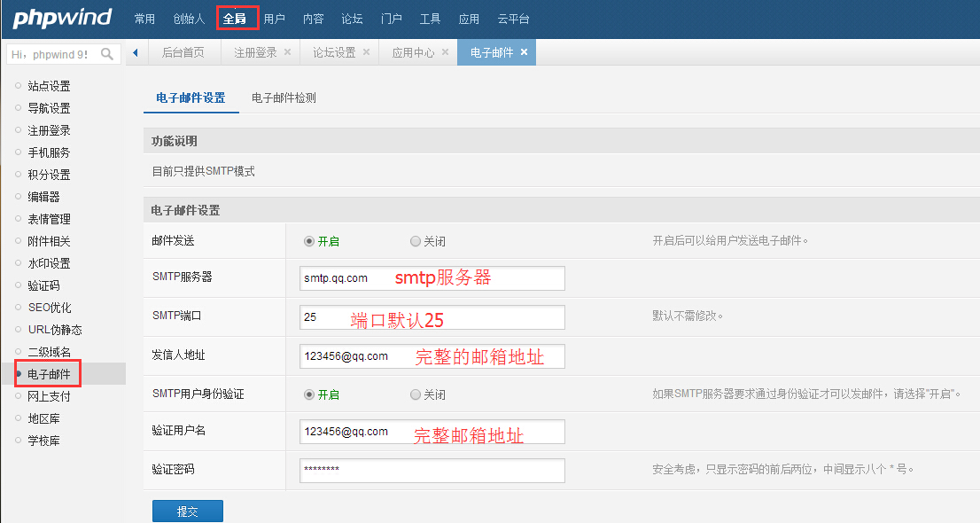Click the left tab scroll arrow
The width and height of the screenshot is (980, 523).
click(x=136, y=52)
